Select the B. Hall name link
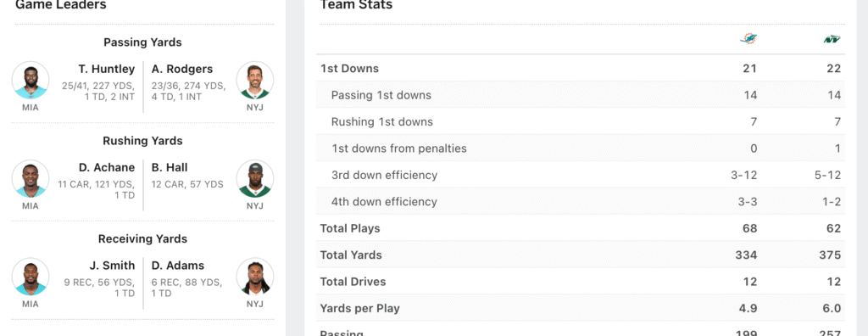Viewport: 868px width, 336px height. tap(170, 167)
